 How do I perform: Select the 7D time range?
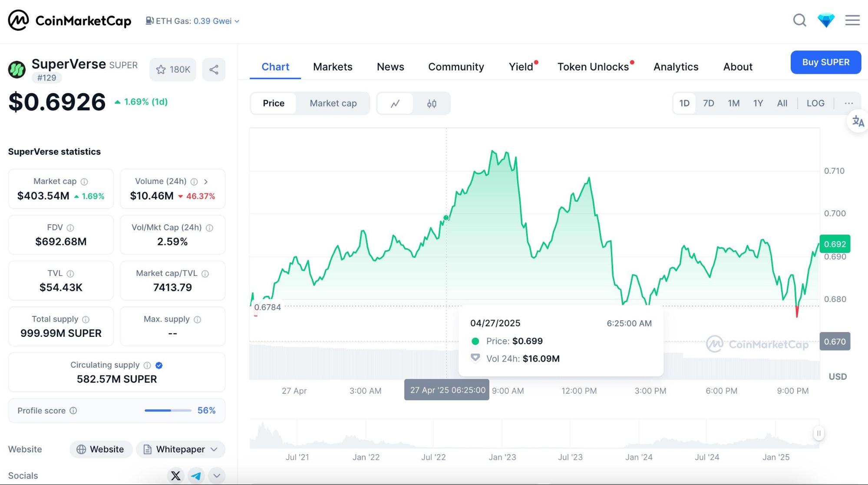(708, 103)
